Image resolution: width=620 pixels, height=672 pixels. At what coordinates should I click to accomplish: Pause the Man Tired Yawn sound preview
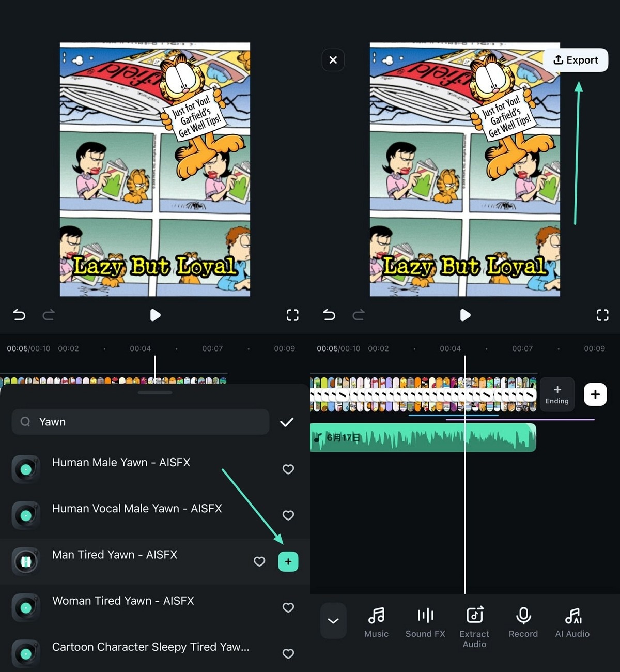pos(26,561)
